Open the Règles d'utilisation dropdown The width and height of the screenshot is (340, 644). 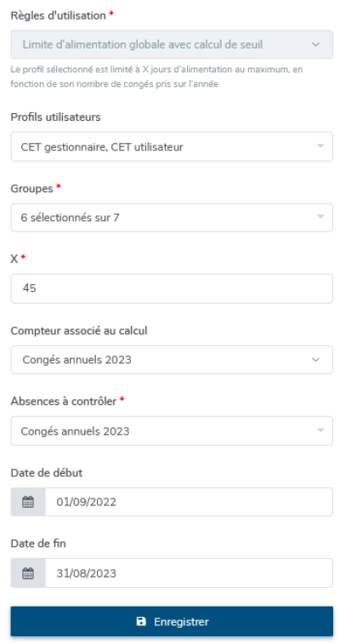(172, 44)
